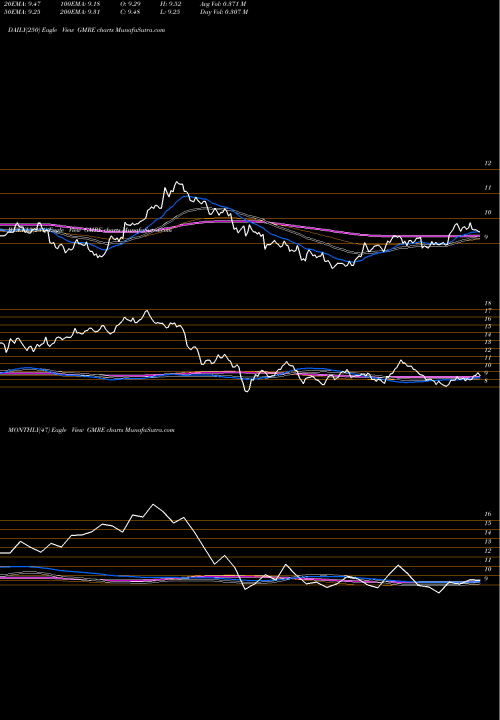Click the close price C: 9.48
Screen dimensions: 500x720
tap(130, 12)
